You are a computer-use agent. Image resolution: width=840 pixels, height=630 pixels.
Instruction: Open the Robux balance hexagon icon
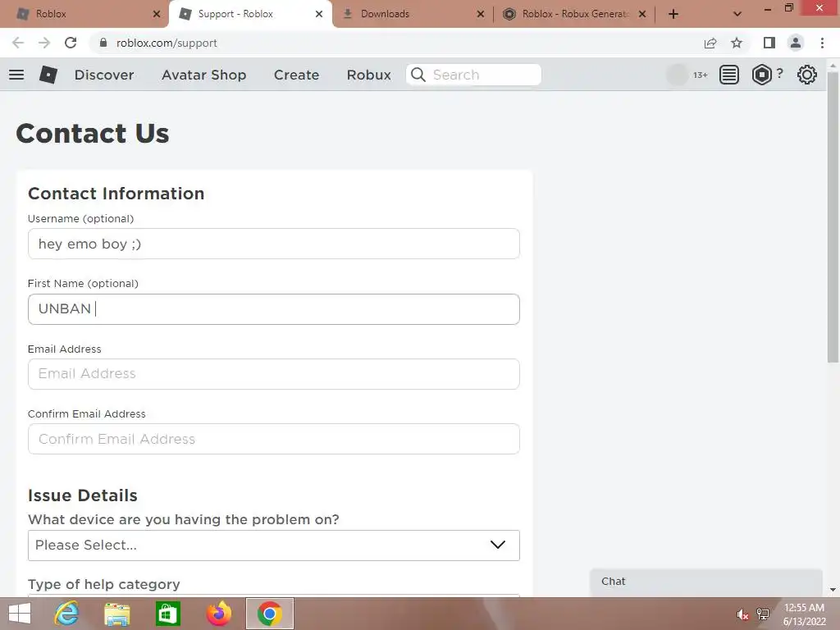coord(762,75)
